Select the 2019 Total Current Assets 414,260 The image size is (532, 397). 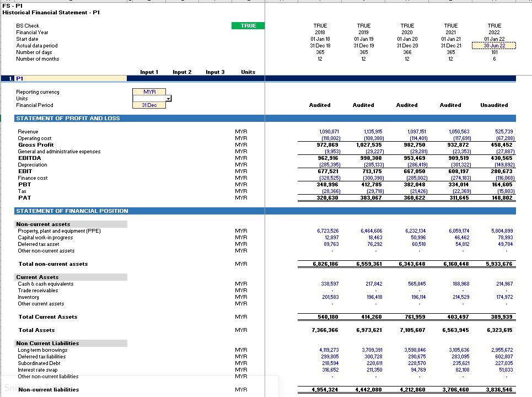coord(372,317)
